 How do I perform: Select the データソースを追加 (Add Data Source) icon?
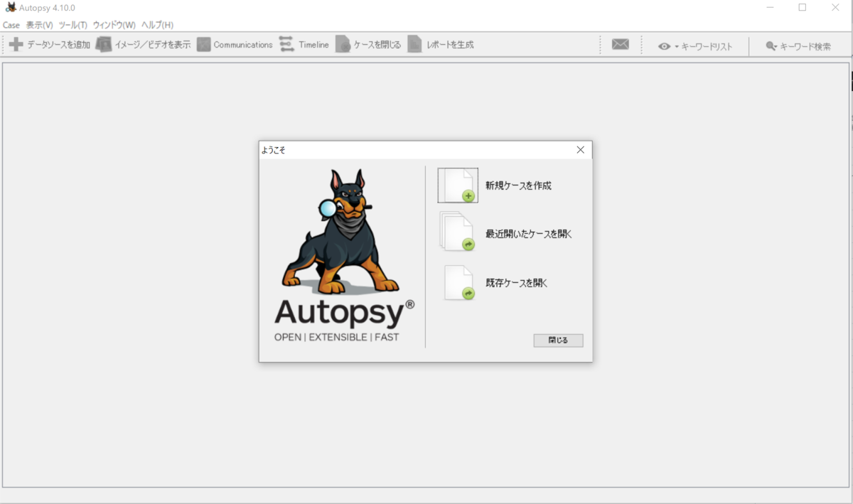click(x=16, y=44)
